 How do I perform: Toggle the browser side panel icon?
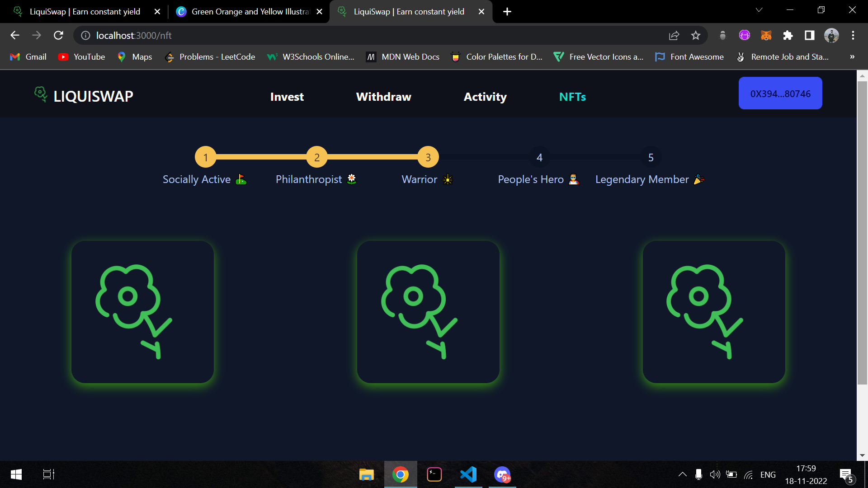pyautogui.click(x=809, y=35)
